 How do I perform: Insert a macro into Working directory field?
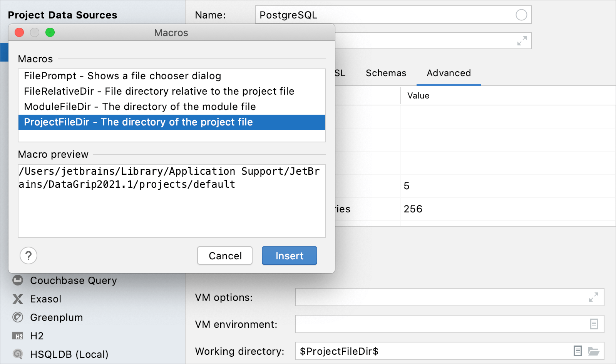577,351
